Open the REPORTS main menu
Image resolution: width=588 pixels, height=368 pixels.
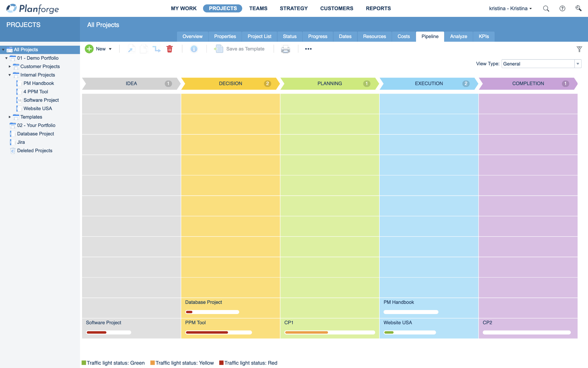click(x=378, y=9)
